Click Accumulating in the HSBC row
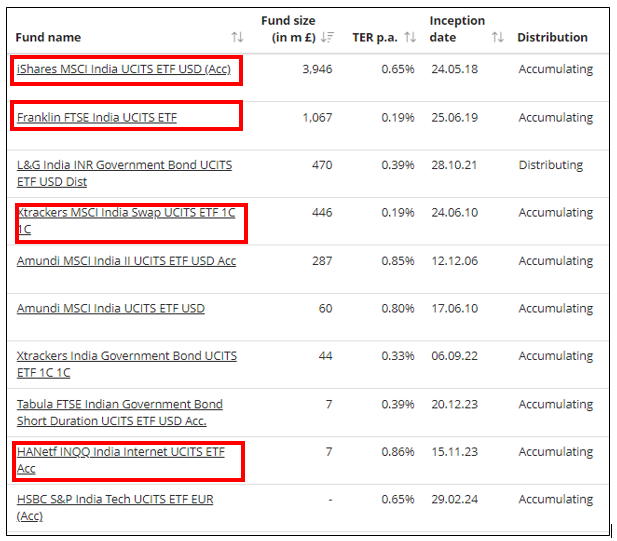 click(556, 500)
